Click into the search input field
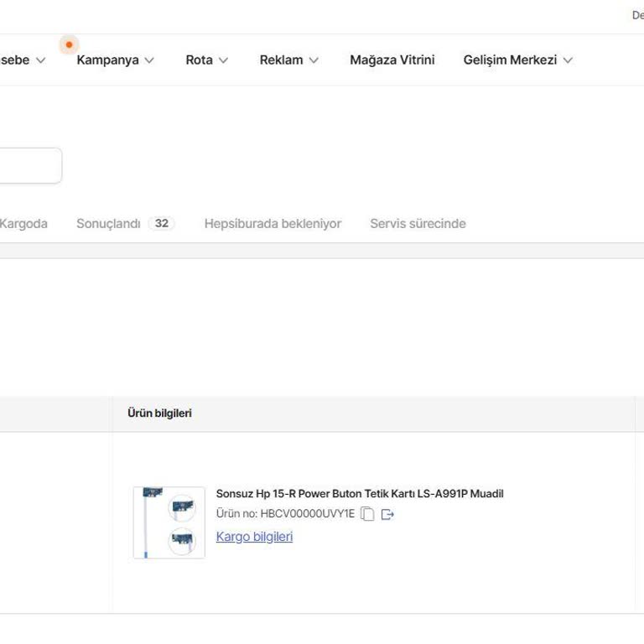Image resolution: width=644 pixels, height=644 pixels. pyautogui.click(x=29, y=166)
